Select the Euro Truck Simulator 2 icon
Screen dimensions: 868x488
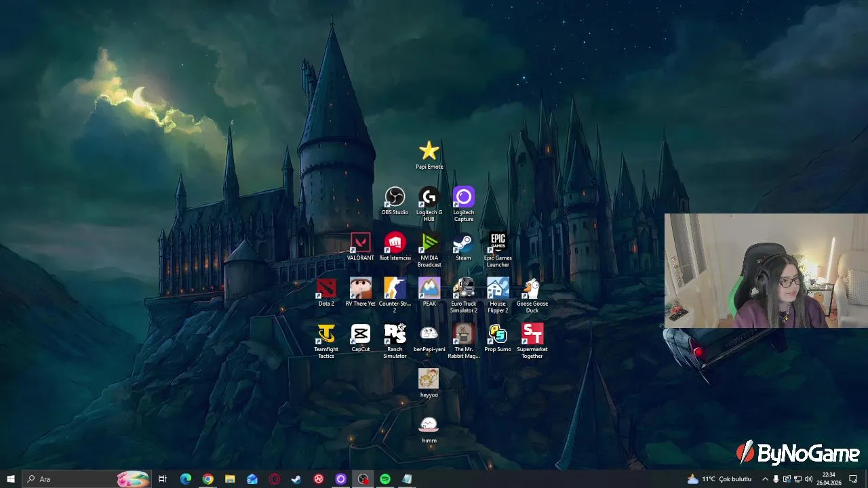(464, 296)
